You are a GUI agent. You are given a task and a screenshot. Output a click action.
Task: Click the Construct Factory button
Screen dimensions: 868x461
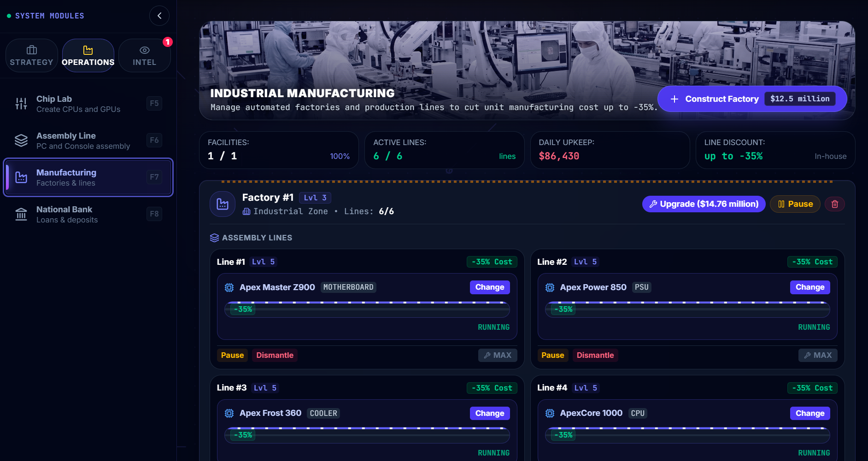752,99
